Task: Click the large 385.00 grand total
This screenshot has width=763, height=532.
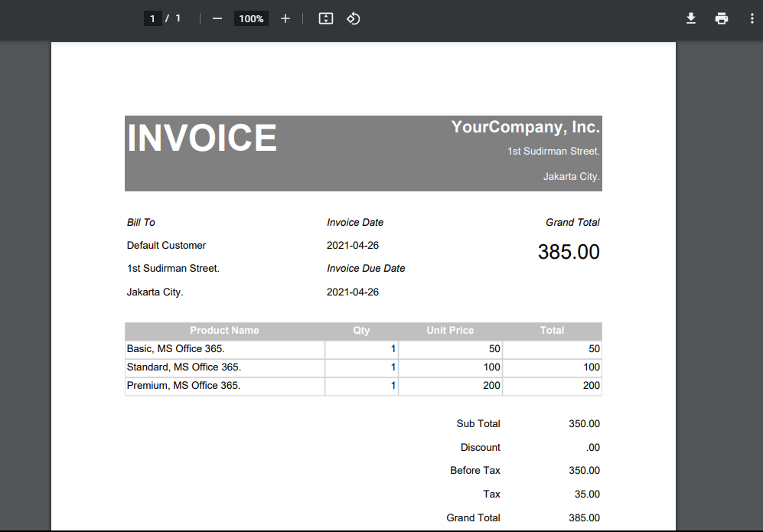Action: 569,252
